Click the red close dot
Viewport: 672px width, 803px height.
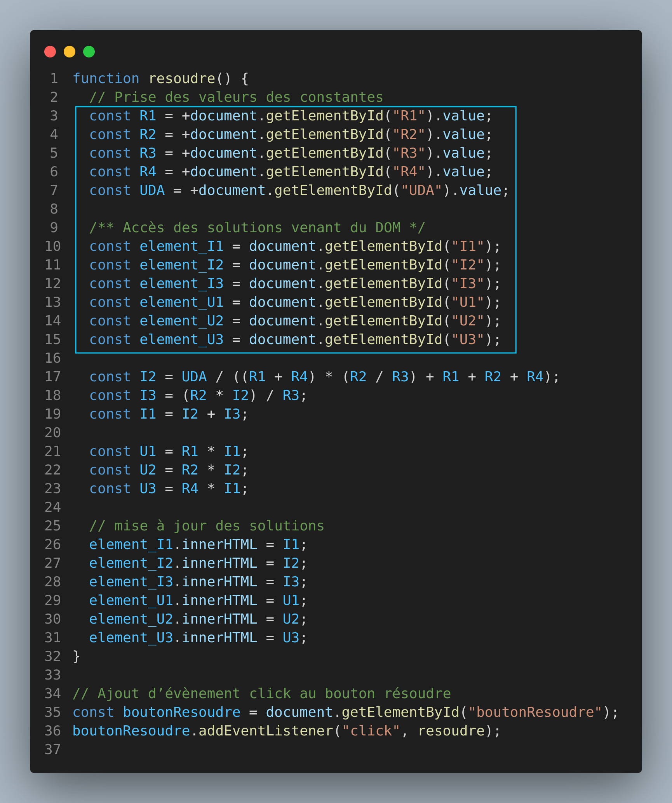[x=50, y=52]
